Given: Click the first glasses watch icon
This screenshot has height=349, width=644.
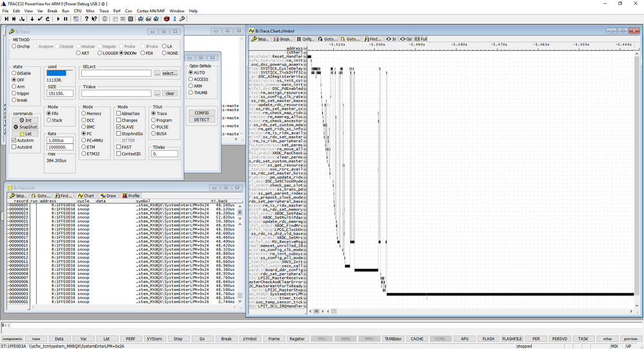Looking at the screenshot, I should [141, 19].
